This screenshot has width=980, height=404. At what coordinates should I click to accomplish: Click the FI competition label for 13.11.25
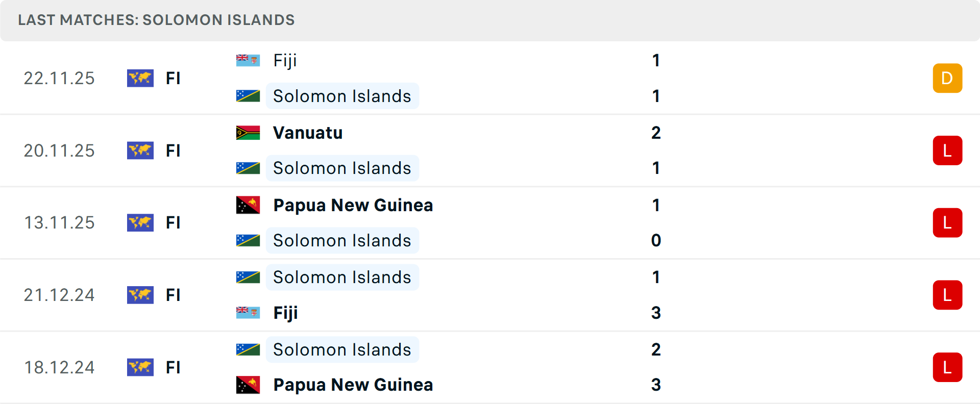coord(173,223)
